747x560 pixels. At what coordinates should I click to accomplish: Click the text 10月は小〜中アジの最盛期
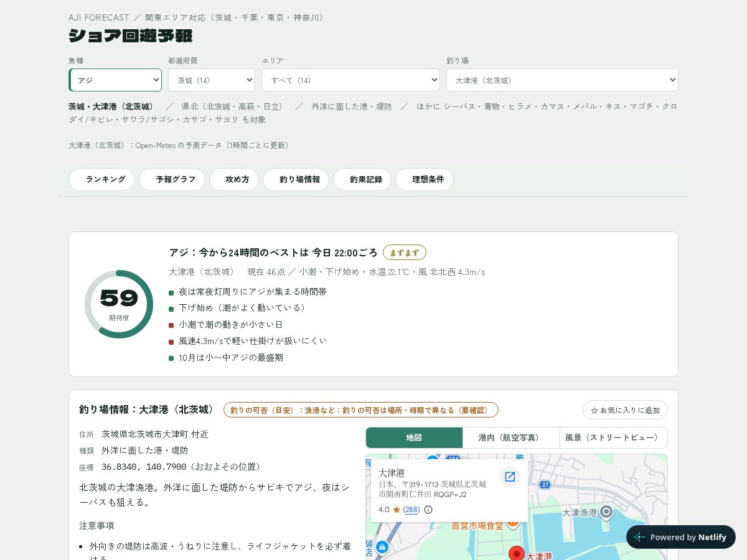231,358
